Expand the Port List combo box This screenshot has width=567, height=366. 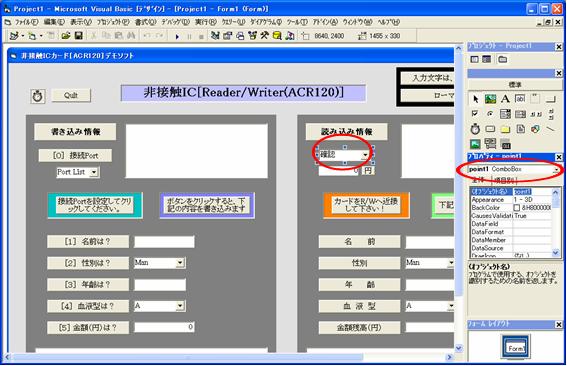tap(94, 172)
